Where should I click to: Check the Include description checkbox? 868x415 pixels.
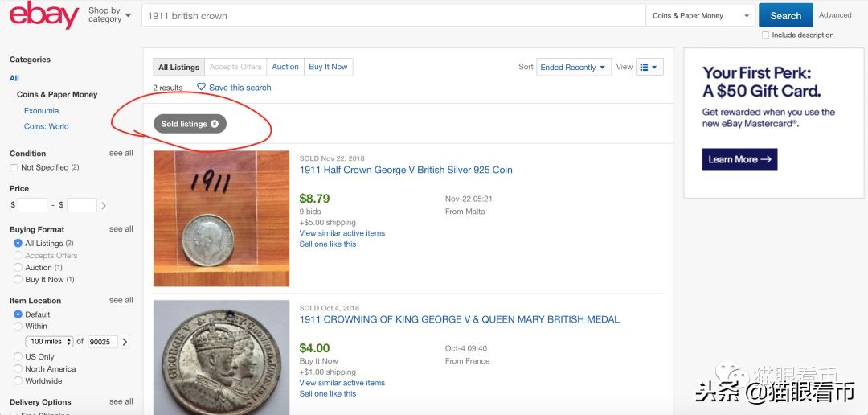click(766, 35)
